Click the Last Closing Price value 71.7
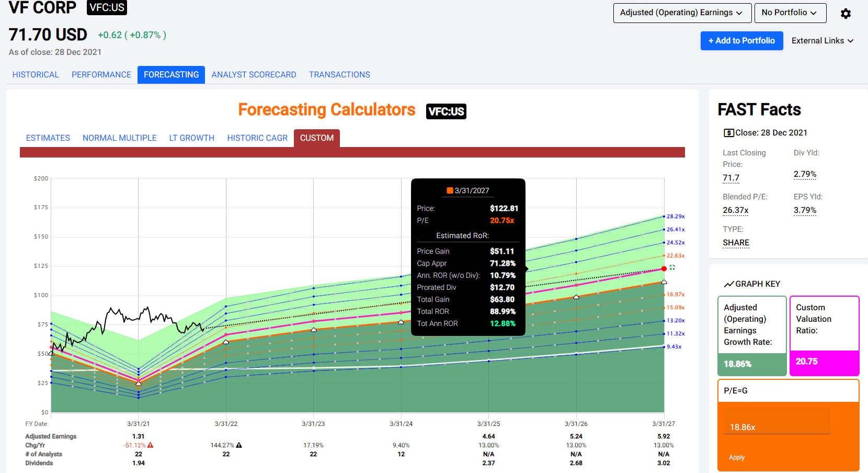 pyautogui.click(x=731, y=178)
